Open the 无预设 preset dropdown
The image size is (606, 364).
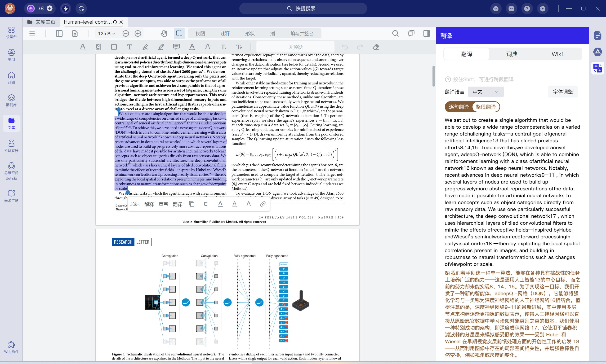click(295, 47)
